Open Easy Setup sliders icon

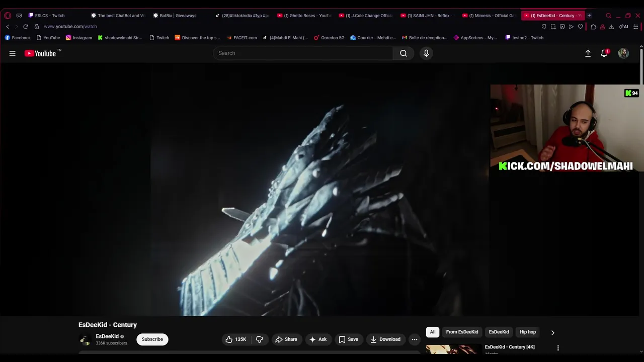coord(636,27)
